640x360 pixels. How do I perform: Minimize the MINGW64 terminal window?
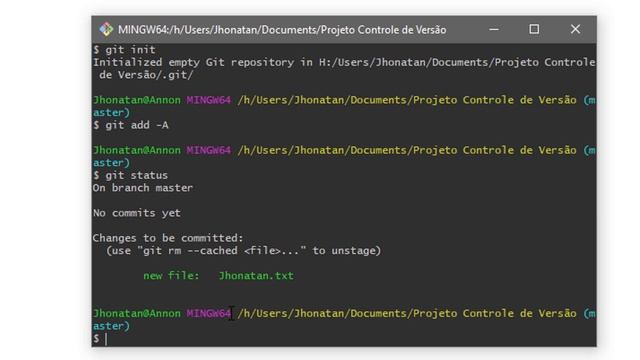point(494,29)
